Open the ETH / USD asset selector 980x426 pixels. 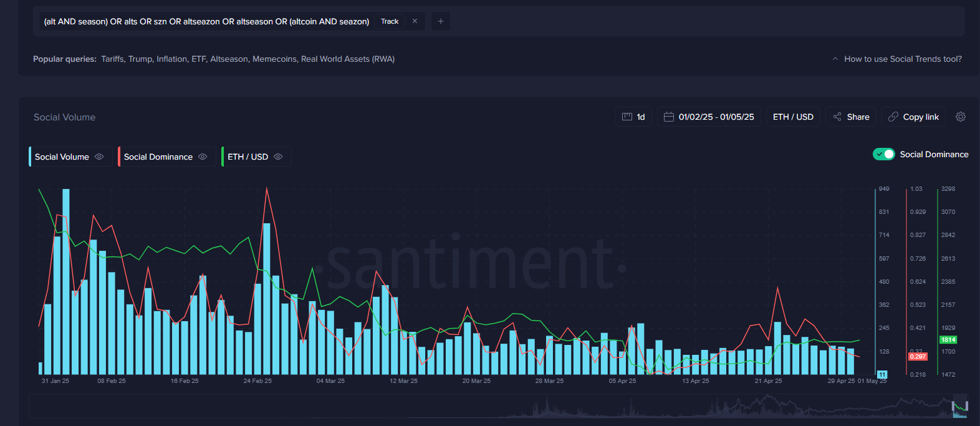pos(793,117)
